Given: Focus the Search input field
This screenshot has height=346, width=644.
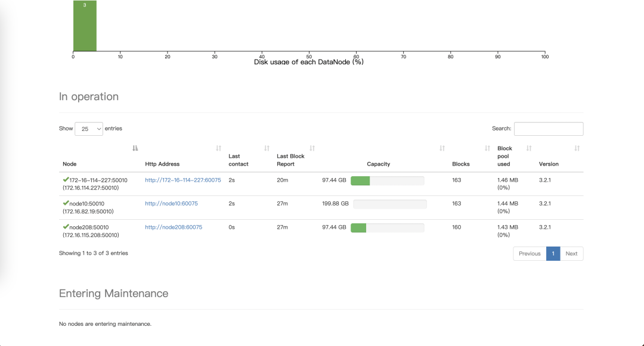Looking at the screenshot, I should coord(548,129).
